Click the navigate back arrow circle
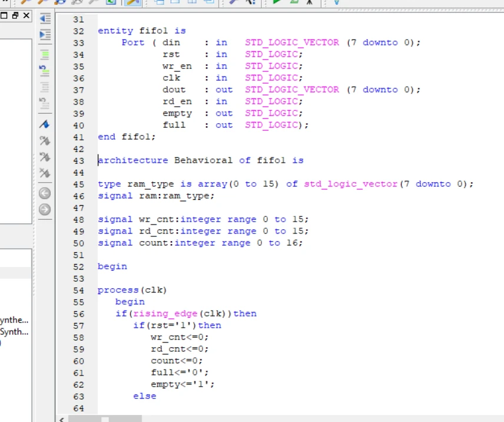This screenshot has height=422, width=504. (45, 193)
